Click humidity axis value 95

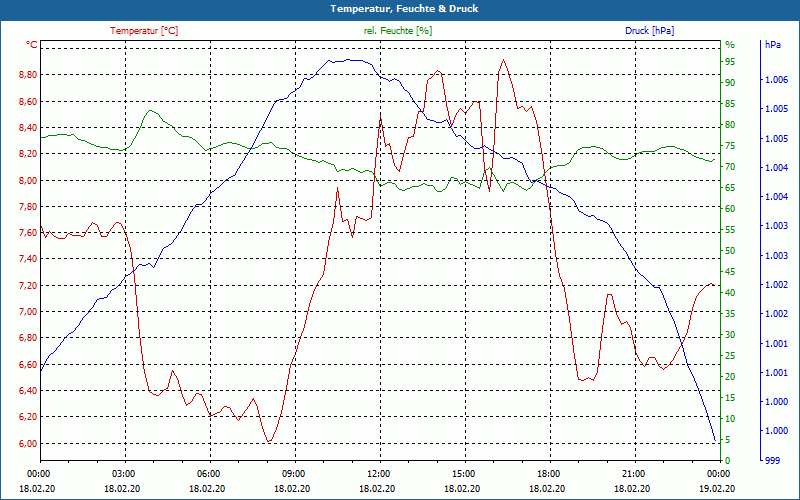pyautogui.click(x=730, y=62)
